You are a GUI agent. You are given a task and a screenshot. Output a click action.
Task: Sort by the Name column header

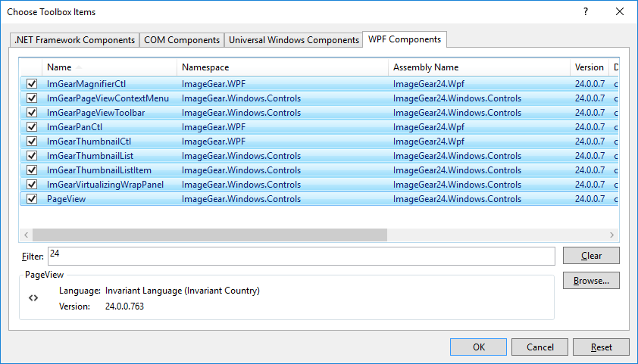tap(109, 67)
